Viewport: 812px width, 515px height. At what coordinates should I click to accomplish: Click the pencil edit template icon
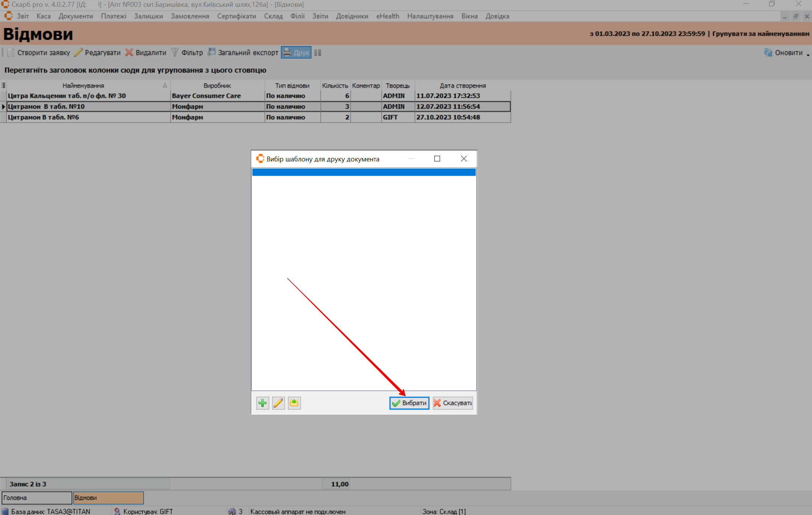pos(278,403)
